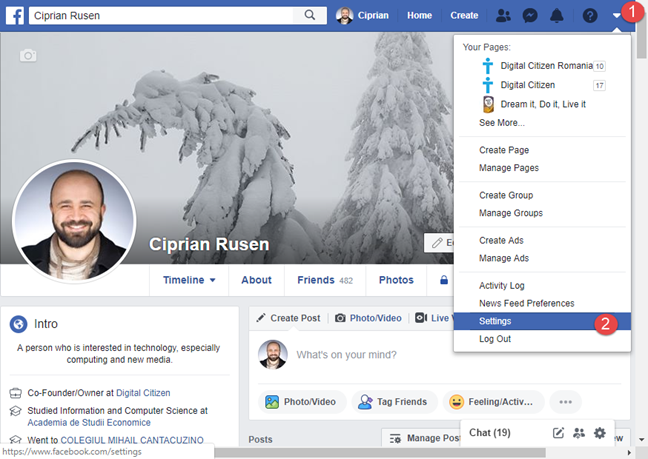Open the Messenger icon in top bar
The height and width of the screenshot is (459, 648).
(530, 16)
